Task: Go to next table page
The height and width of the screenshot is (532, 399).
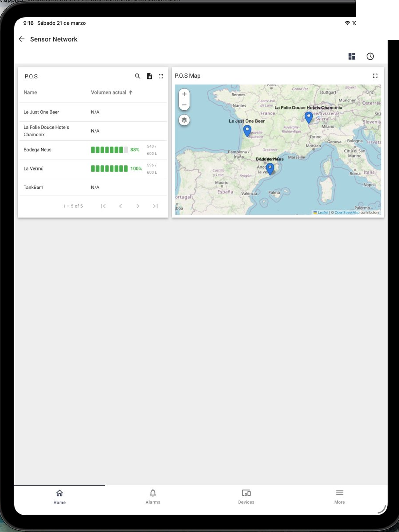Action: pos(138,206)
